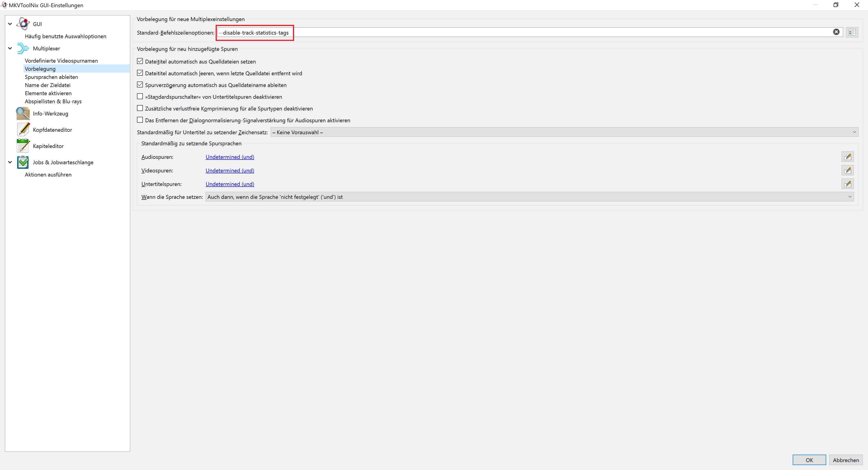The image size is (868, 470).
Task: Click the GUI atom icon in sidebar
Action: tap(23, 24)
